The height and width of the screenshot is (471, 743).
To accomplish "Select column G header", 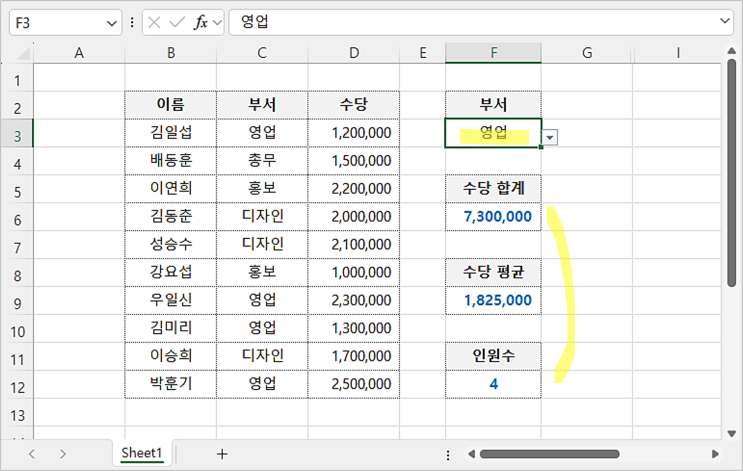I will (587, 53).
